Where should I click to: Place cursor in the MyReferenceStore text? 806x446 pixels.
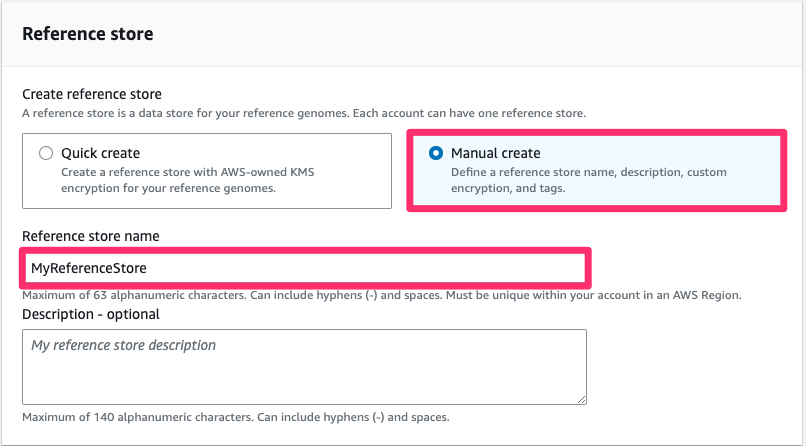pos(89,268)
